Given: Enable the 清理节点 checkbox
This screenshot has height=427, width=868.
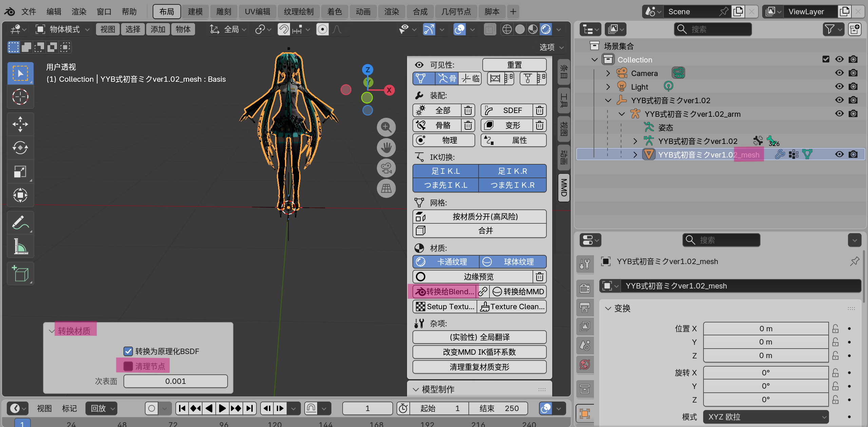Looking at the screenshot, I should pyautogui.click(x=128, y=366).
